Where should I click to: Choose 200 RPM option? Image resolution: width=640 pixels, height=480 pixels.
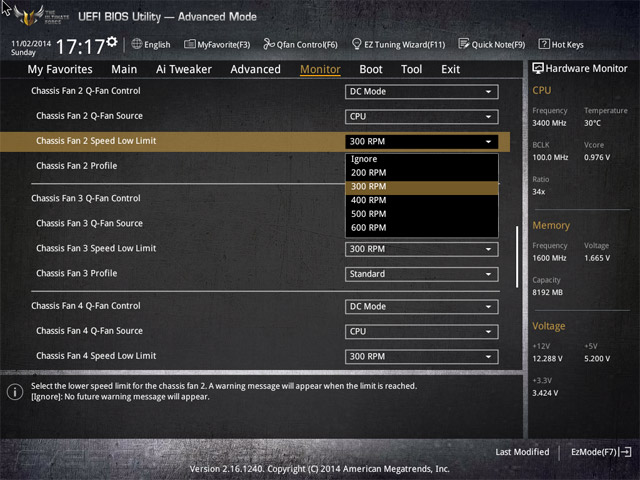click(422, 173)
